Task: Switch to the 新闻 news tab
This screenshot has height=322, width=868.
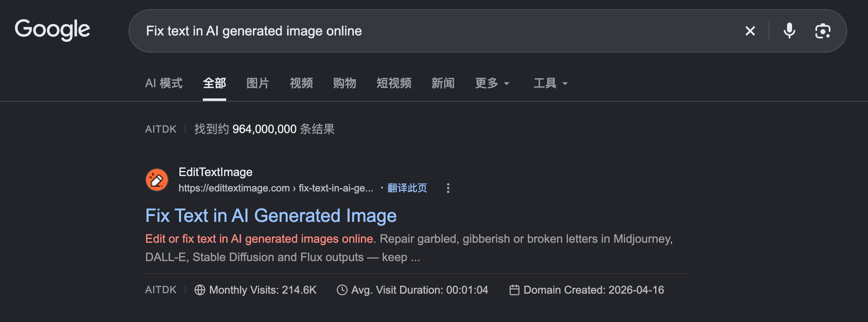Action: pos(443,83)
